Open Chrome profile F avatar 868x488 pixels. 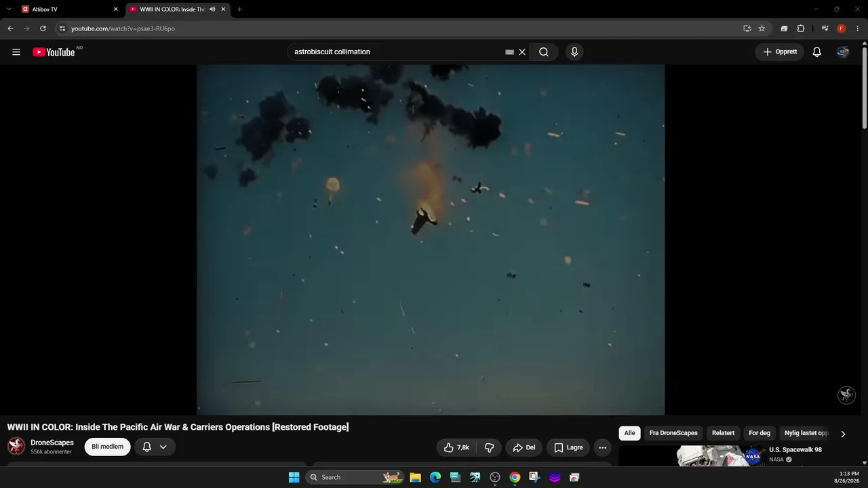pos(842,28)
